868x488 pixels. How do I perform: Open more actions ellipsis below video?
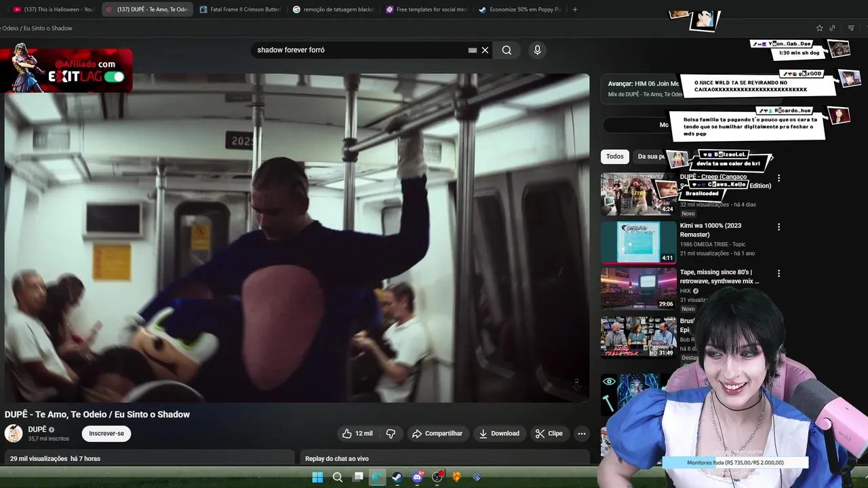click(581, 434)
